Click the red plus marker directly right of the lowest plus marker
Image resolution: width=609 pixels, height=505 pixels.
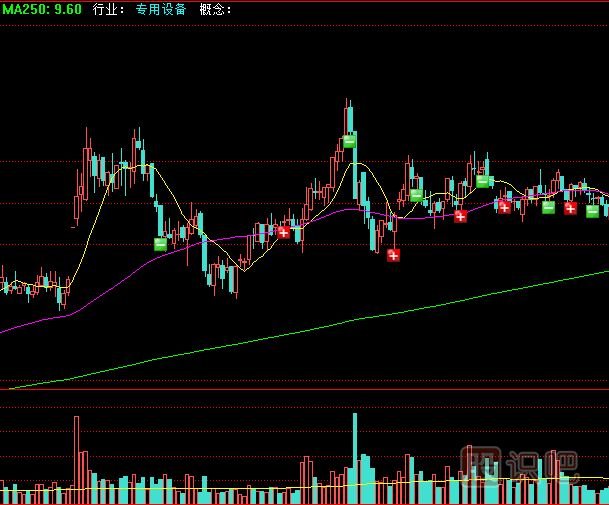click(x=460, y=216)
